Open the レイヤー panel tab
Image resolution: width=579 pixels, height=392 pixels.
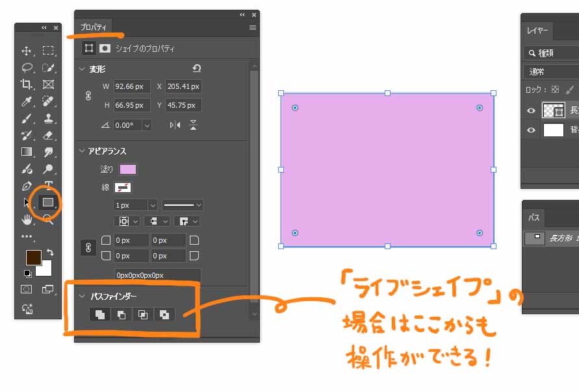pyautogui.click(x=537, y=31)
